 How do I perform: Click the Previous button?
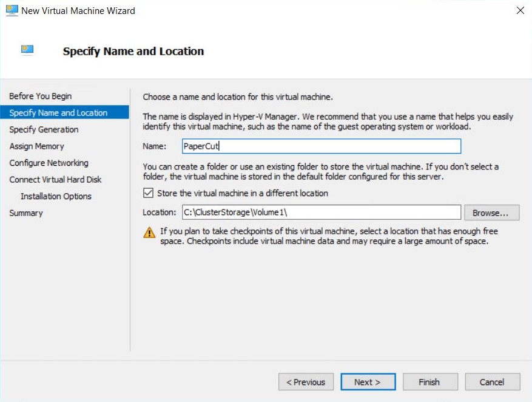[306, 382]
